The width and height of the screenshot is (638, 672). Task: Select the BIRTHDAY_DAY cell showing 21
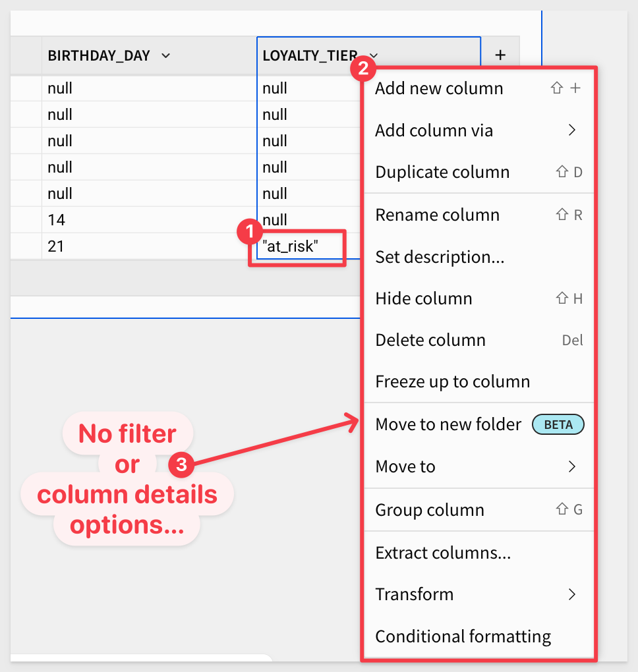(149, 246)
